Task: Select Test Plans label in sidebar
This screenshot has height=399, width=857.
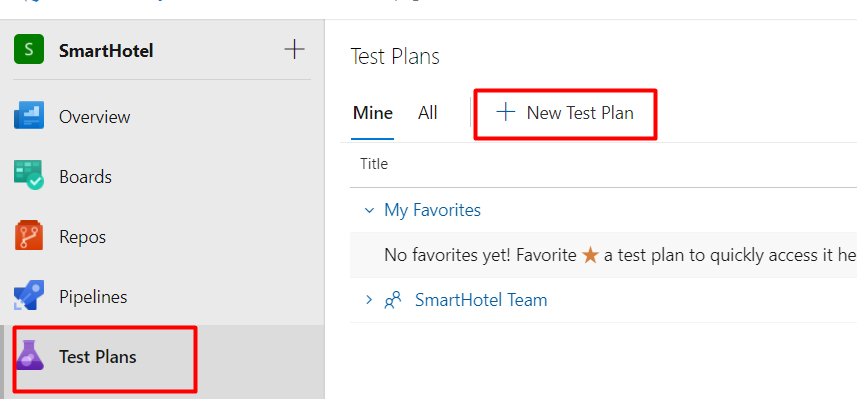Action: tap(98, 357)
